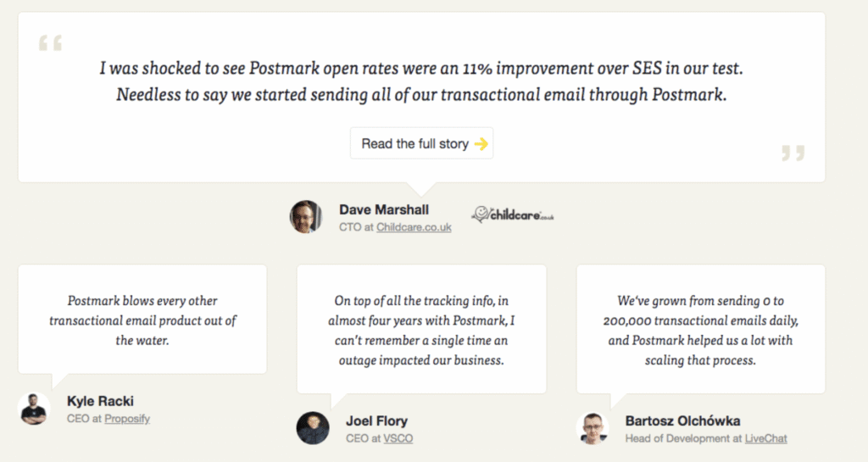This screenshot has width=868, height=462.
Task: Click Kyle Racki's avatar picture
Action: 34,409
